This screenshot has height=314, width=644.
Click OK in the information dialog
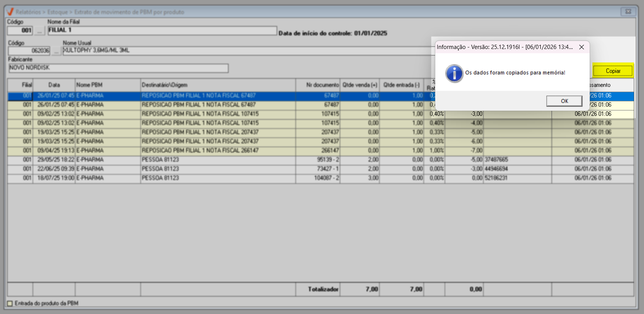tap(564, 101)
